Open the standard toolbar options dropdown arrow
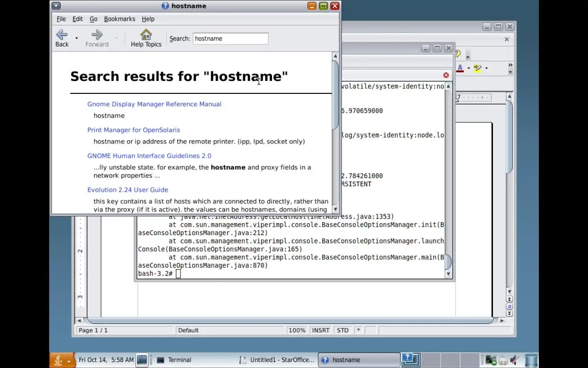 click(x=468, y=57)
